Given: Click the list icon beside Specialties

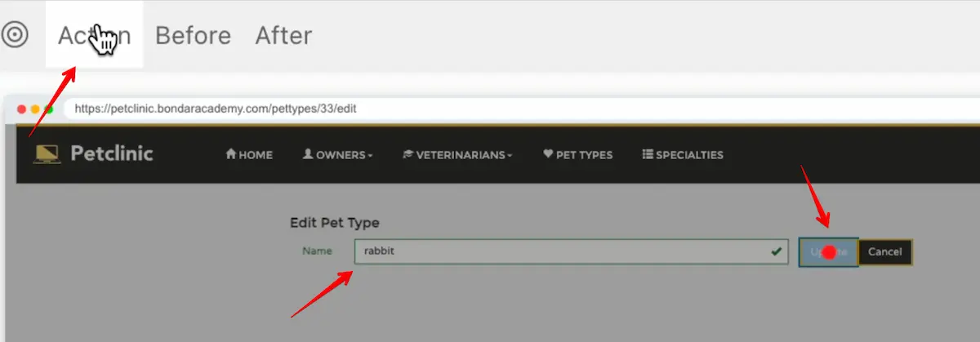Looking at the screenshot, I should coord(648,154).
